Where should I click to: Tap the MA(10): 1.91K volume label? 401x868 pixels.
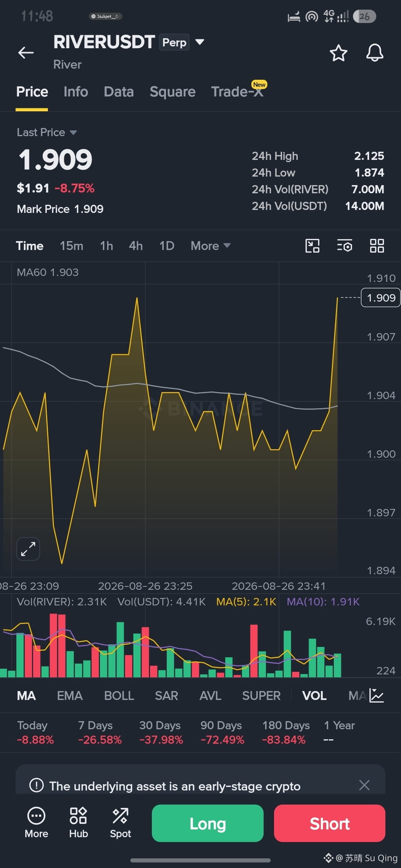pos(323,602)
